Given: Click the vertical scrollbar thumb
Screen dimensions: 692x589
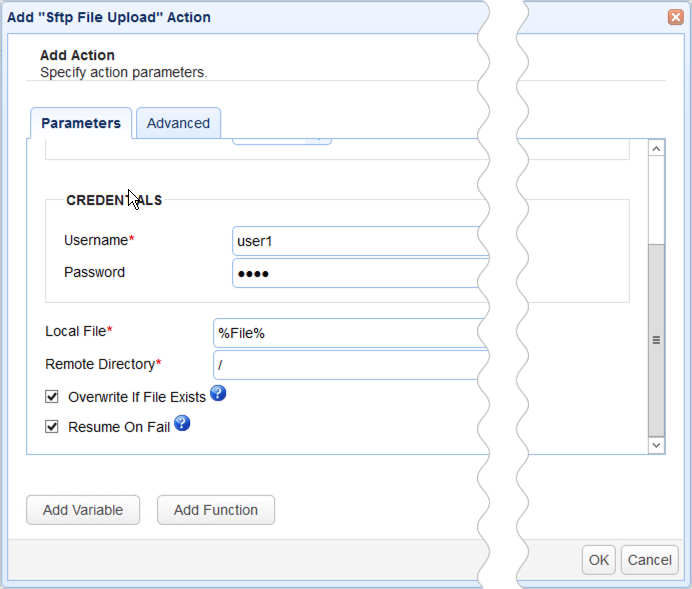Looking at the screenshot, I should pos(657,338).
